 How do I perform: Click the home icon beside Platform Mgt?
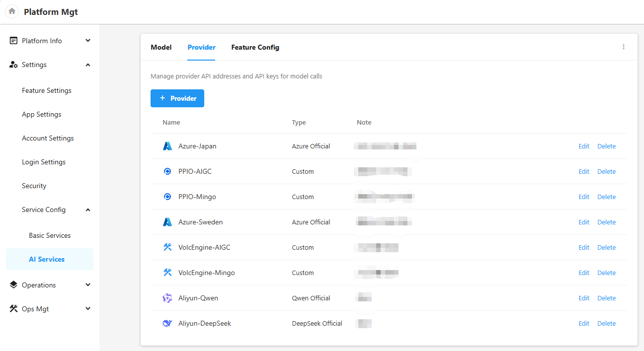pyautogui.click(x=12, y=11)
